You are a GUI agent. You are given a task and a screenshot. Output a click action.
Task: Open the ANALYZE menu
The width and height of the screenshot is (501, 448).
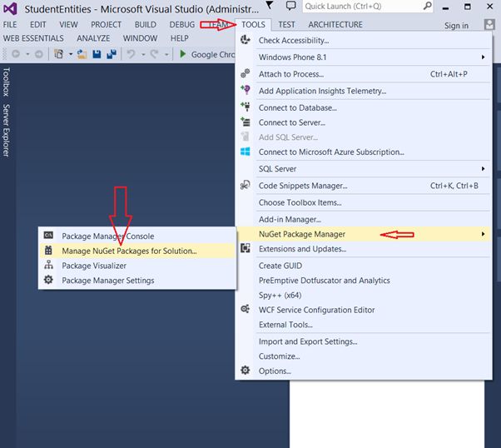point(93,38)
